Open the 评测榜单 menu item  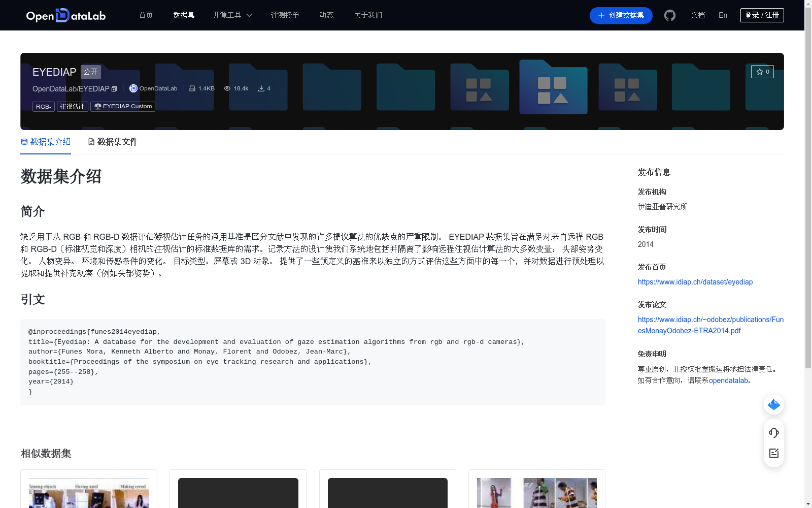285,15
